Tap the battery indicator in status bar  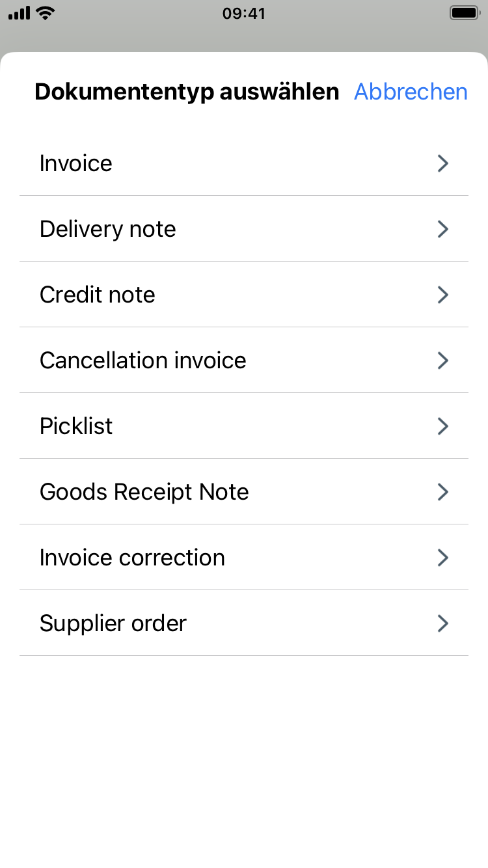pos(465,13)
